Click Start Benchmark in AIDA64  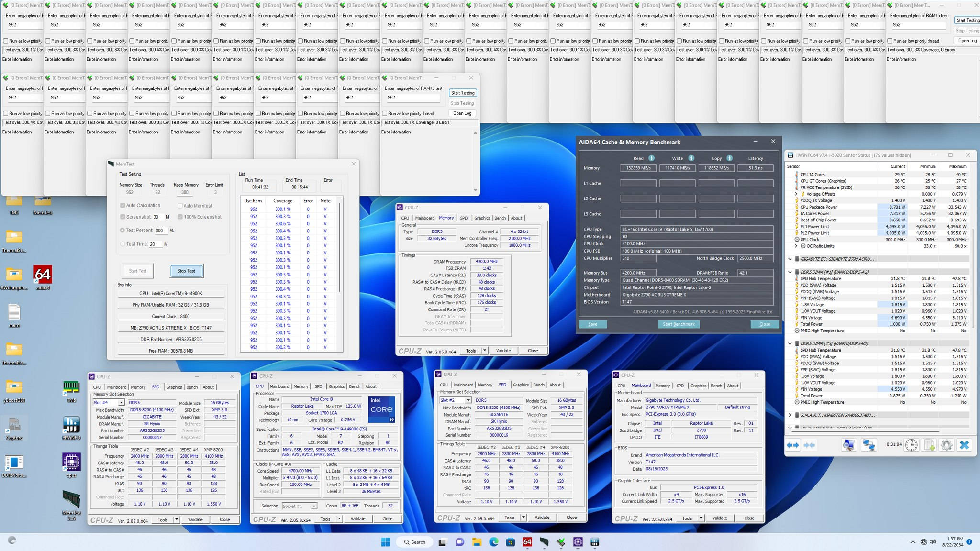pos(679,324)
